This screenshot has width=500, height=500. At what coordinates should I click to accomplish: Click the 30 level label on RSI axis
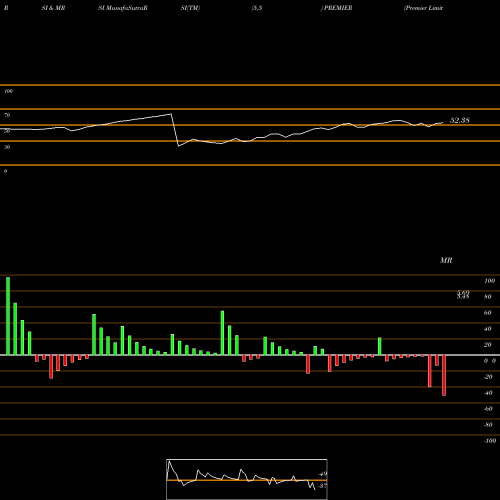click(7, 147)
